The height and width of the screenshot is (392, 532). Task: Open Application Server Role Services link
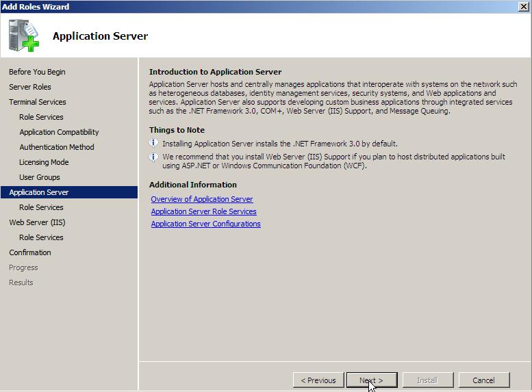(x=203, y=211)
